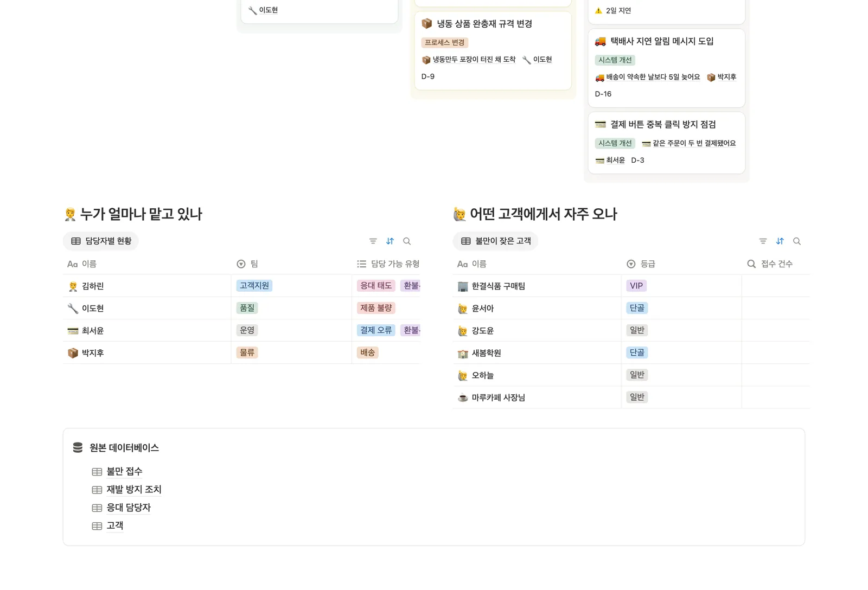Viewport: 868px width, 590px height.
Task: Open filter icon in 담당자별 현황 table
Action: tap(373, 241)
